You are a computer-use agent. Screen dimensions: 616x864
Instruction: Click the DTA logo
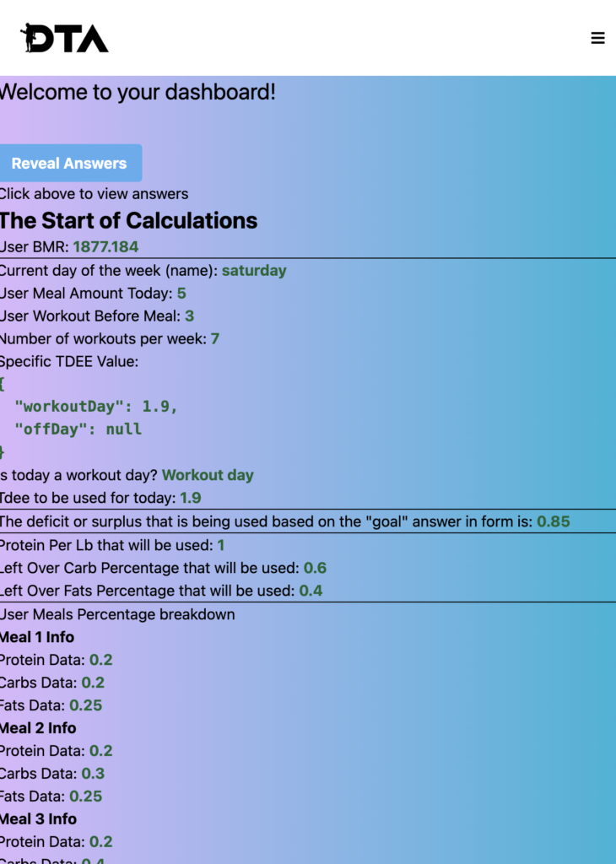pos(65,38)
